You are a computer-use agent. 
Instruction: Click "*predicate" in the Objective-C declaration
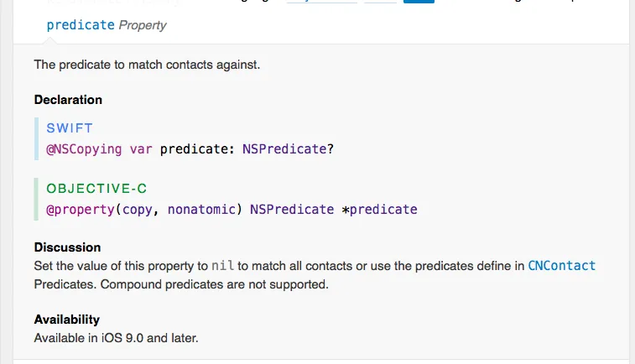click(x=379, y=209)
